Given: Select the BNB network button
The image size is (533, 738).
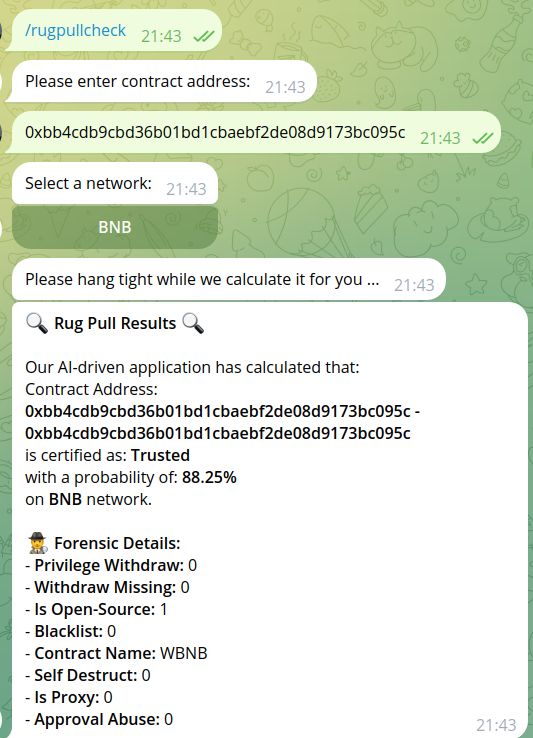Looking at the screenshot, I should (x=115, y=227).
